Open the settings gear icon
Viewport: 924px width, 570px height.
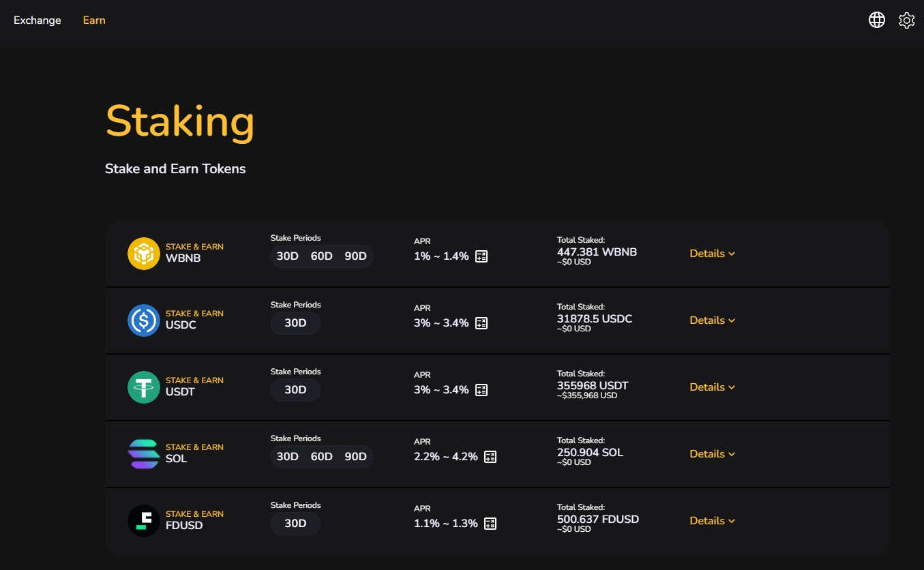(906, 20)
